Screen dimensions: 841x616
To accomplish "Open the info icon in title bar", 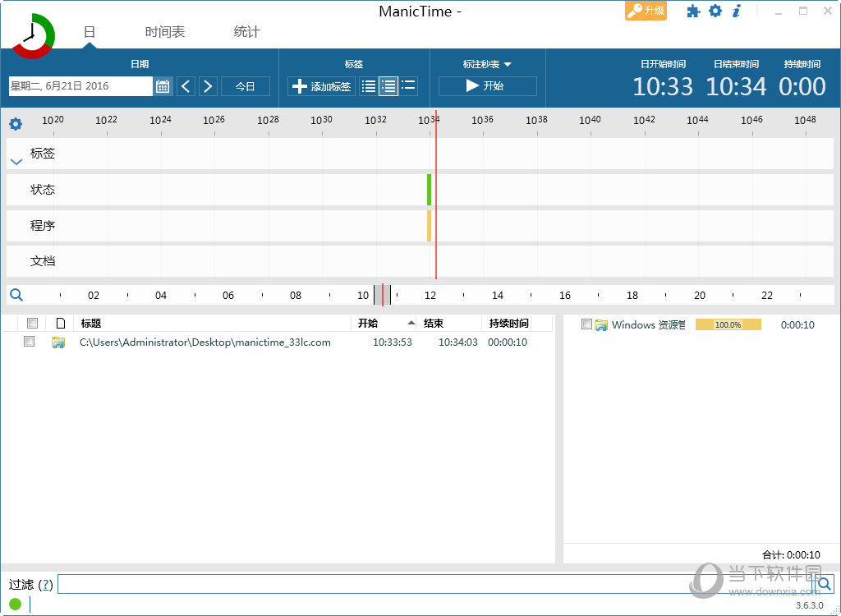I will (737, 11).
